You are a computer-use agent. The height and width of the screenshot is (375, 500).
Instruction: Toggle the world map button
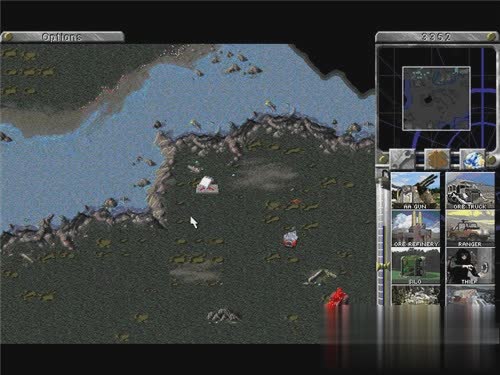[473, 159]
